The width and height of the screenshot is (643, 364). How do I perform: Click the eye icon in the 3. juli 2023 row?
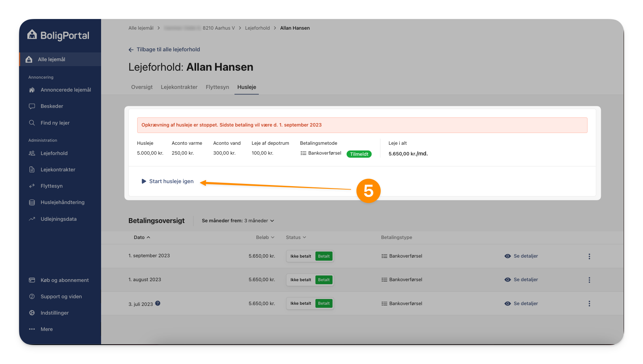click(x=507, y=304)
